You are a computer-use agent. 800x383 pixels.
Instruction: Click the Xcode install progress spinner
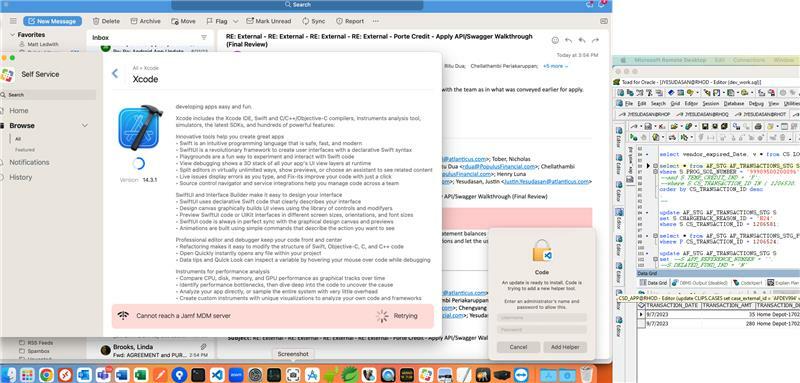point(138,163)
